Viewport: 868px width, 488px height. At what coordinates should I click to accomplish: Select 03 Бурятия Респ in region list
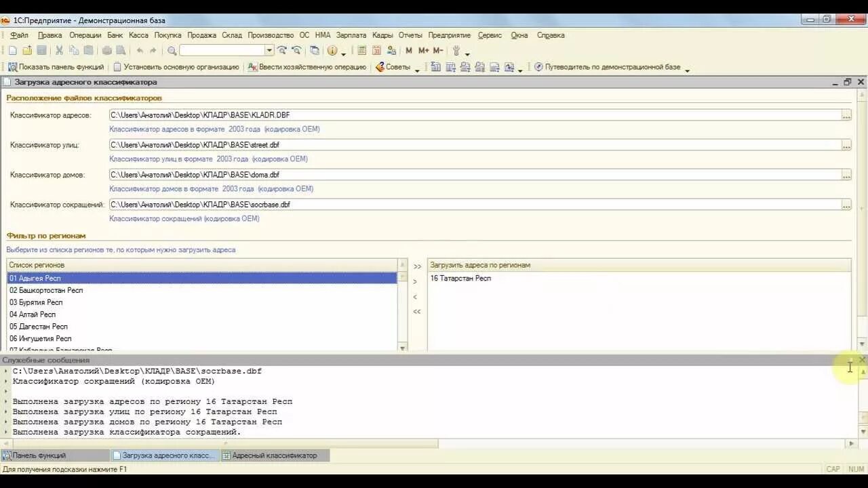coord(202,302)
